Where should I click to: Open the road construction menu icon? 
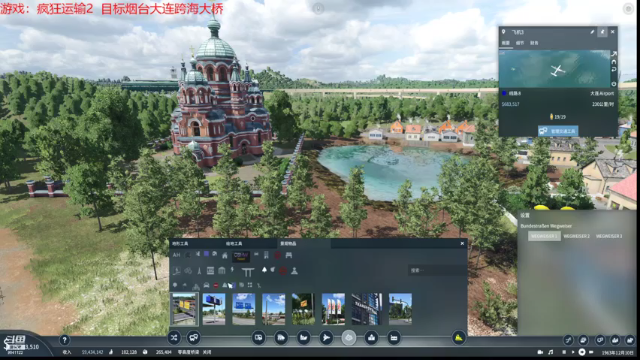[x=259, y=338]
